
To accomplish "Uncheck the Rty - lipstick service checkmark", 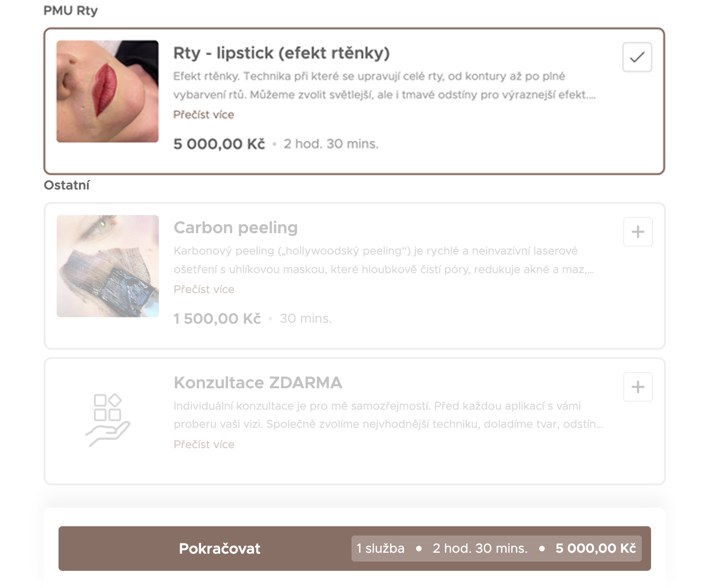I will (x=637, y=57).
